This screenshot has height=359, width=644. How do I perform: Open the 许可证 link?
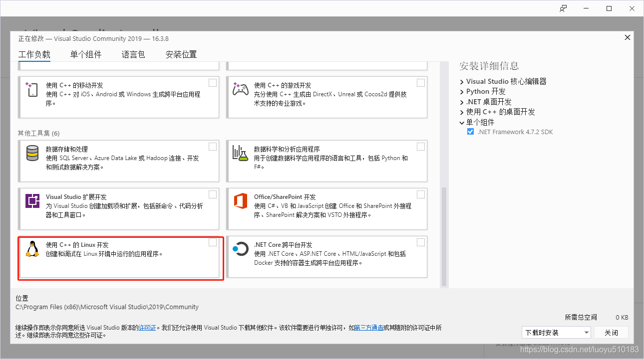(x=147, y=328)
